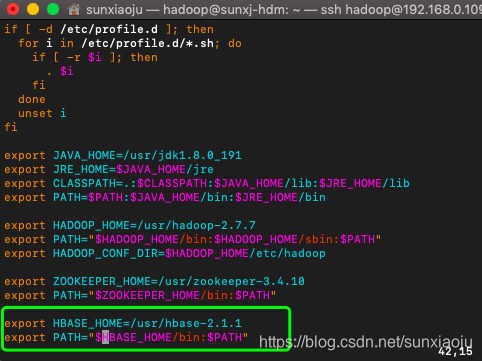Click the 'unset i' line
Image resolution: width=482 pixels, height=361 pixels.
click(x=42, y=113)
